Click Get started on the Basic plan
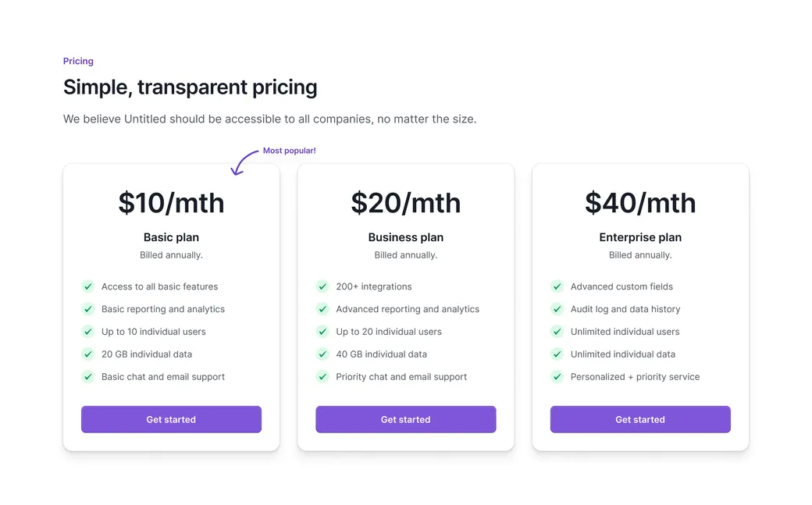This screenshot has height=505, width=812. click(x=171, y=419)
